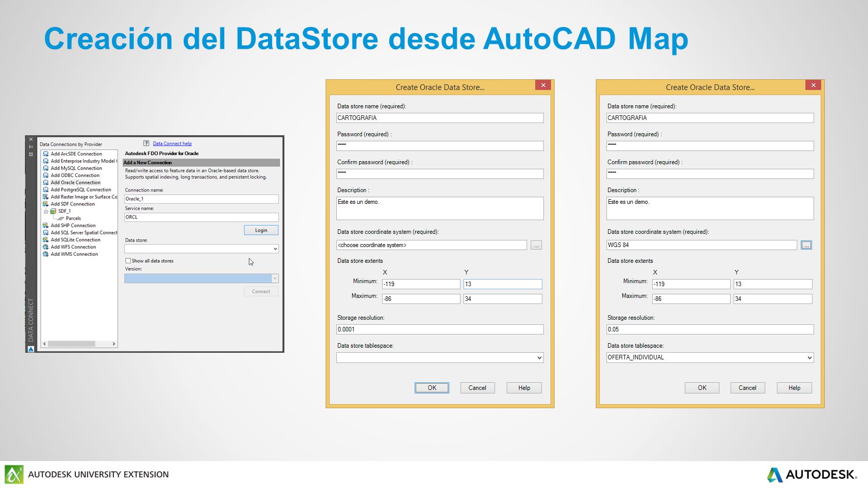Click Cancel in right Create Oracle dialog
The height and width of the screenshot is (488, 868).
point(747,388)
